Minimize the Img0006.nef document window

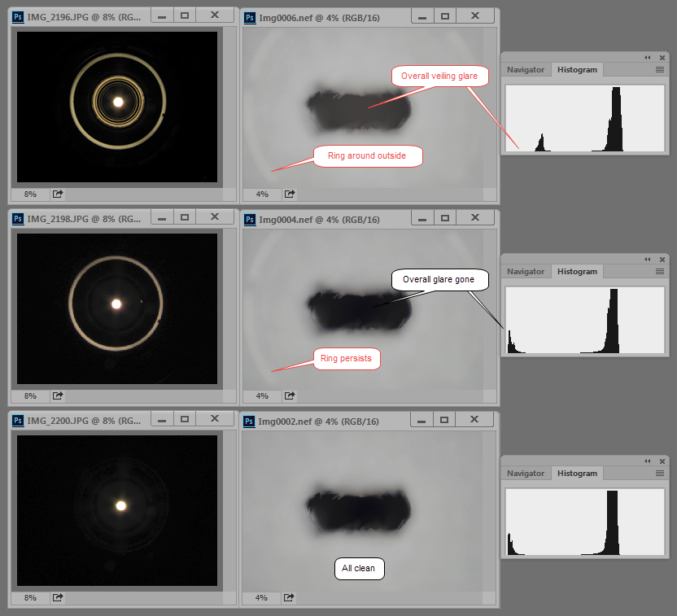pos(422,16)
